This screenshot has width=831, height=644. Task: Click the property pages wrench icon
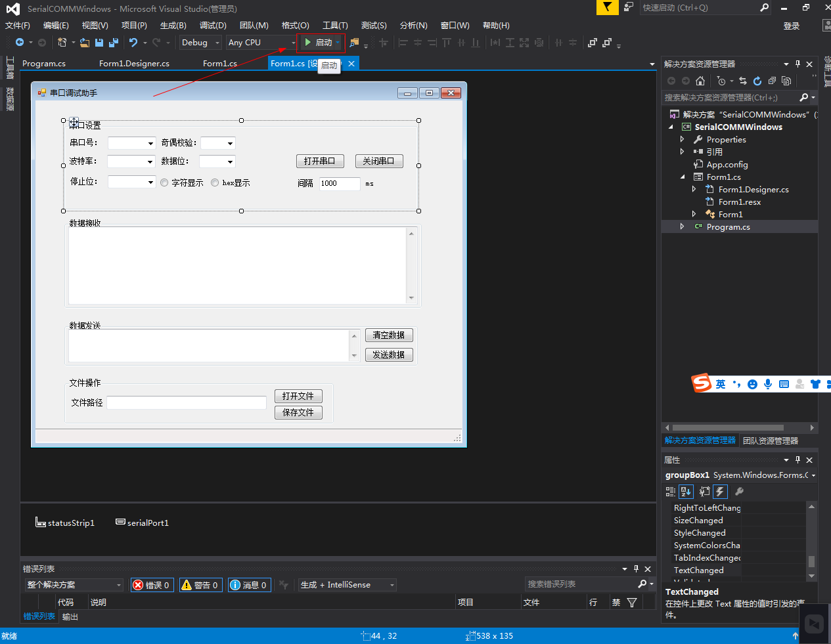[739, 491]
